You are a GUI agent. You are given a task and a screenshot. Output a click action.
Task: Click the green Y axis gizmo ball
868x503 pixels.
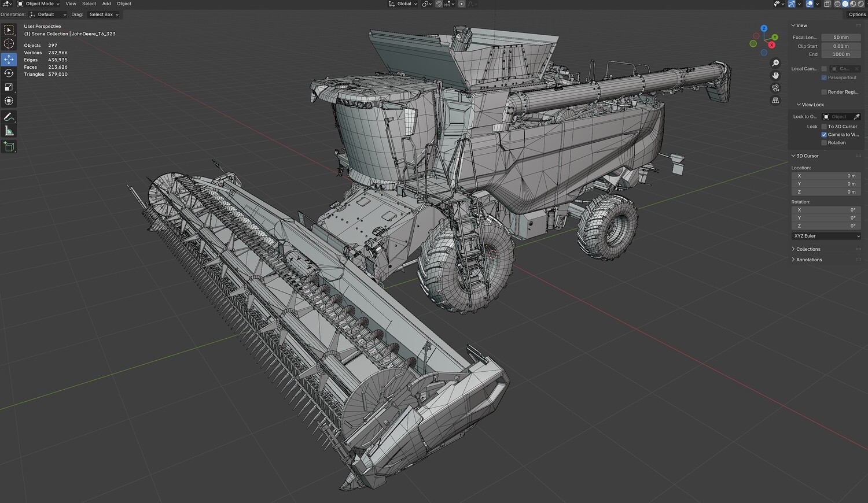pyautogui.click(x=774, y=37)
